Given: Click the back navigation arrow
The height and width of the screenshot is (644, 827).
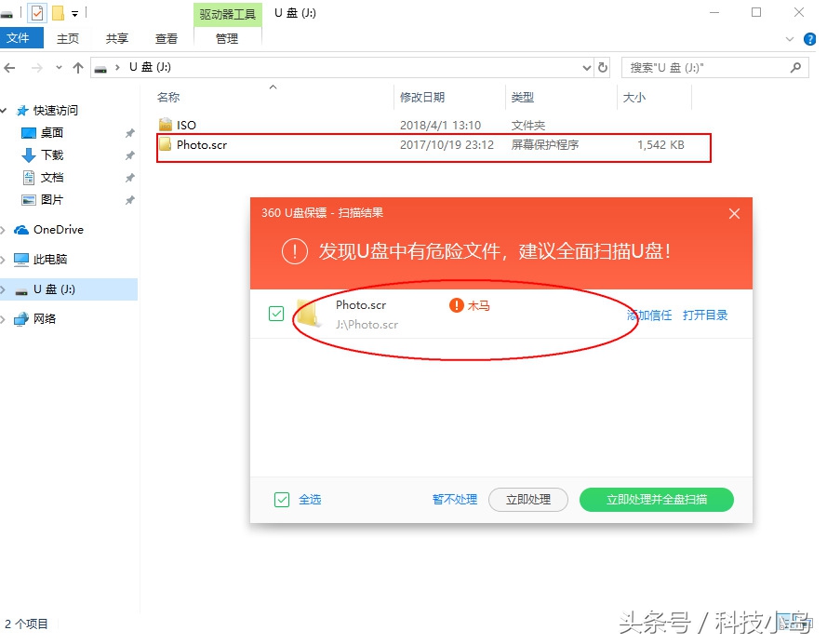Looking at the screenshot, I should point(10,67).
